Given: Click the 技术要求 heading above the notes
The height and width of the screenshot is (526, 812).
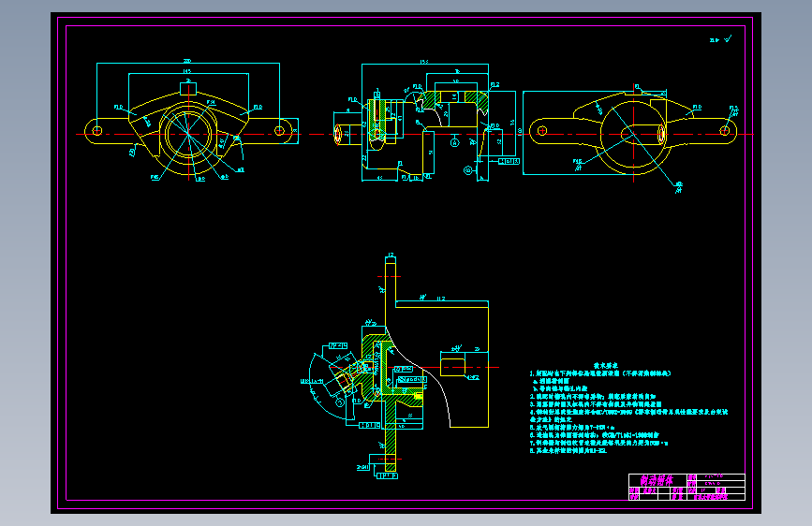Looking at the screenshot, I should pos(605,366).
